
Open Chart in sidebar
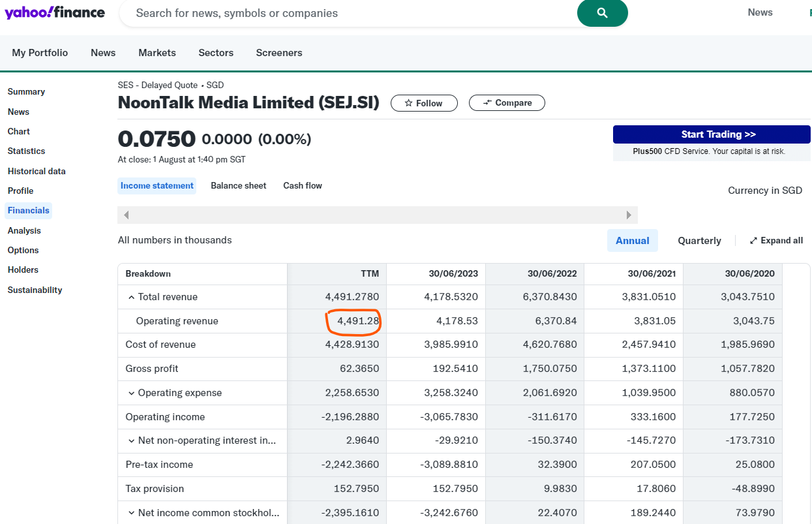tap(19, 131)
